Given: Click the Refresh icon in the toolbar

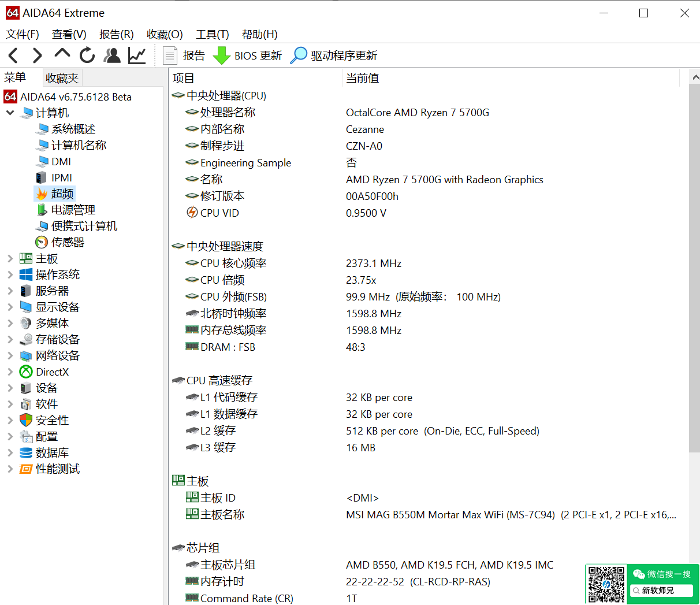Looking at the screenshot, I should (x=87, y=55).
